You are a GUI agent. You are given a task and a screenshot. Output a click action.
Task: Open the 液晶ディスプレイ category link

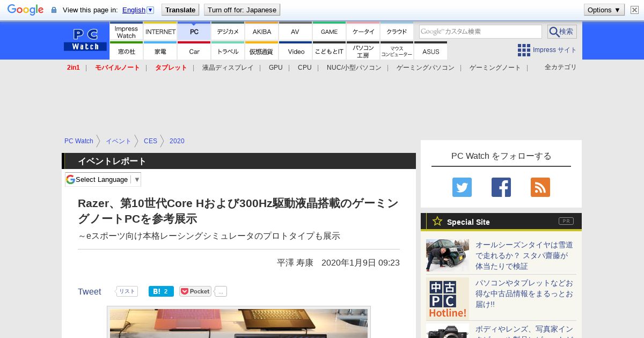coord(228,68)
